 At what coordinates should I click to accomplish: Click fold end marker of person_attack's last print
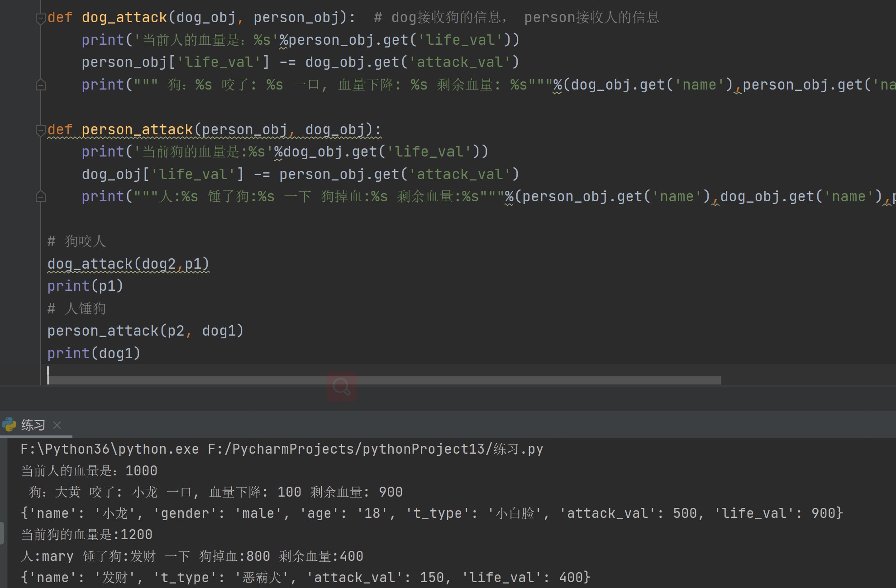tap(40, 197)
